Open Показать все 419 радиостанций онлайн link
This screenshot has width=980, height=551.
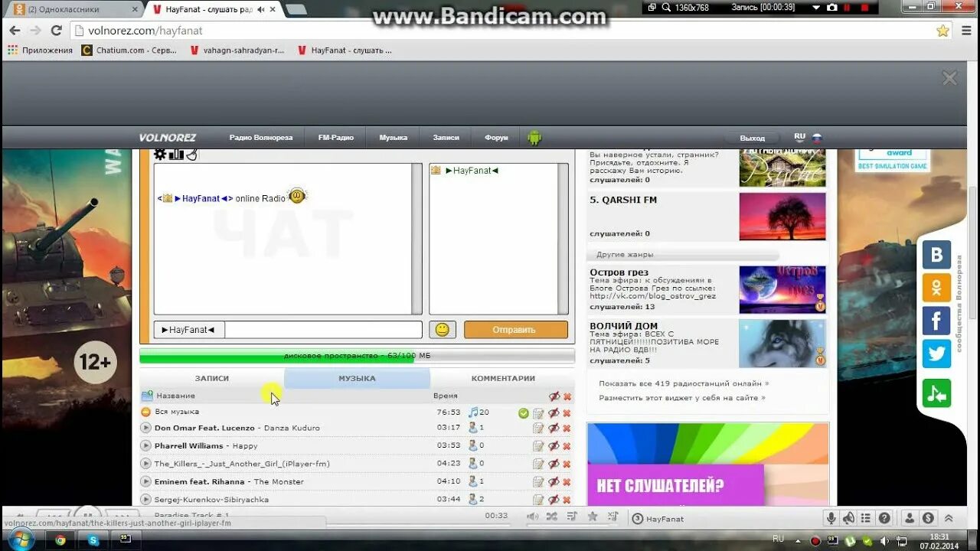684,383
